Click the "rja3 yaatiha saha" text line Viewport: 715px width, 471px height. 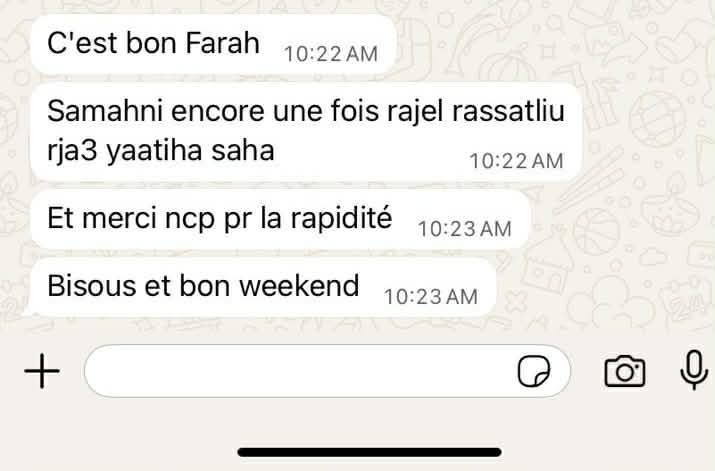pos(161,151)
